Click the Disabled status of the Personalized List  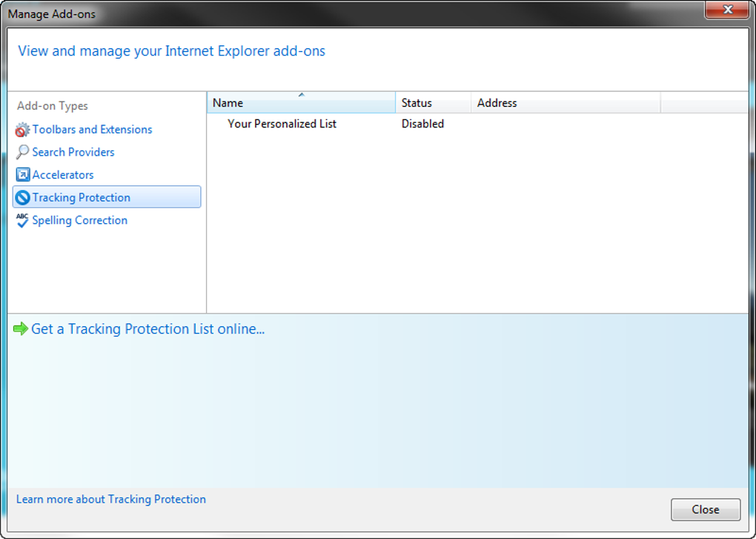point(422,124)
